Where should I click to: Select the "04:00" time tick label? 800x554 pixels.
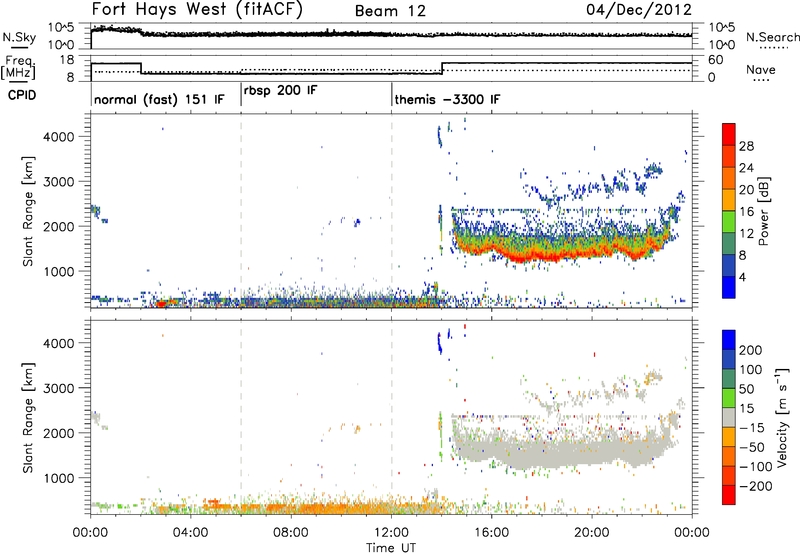191,533
